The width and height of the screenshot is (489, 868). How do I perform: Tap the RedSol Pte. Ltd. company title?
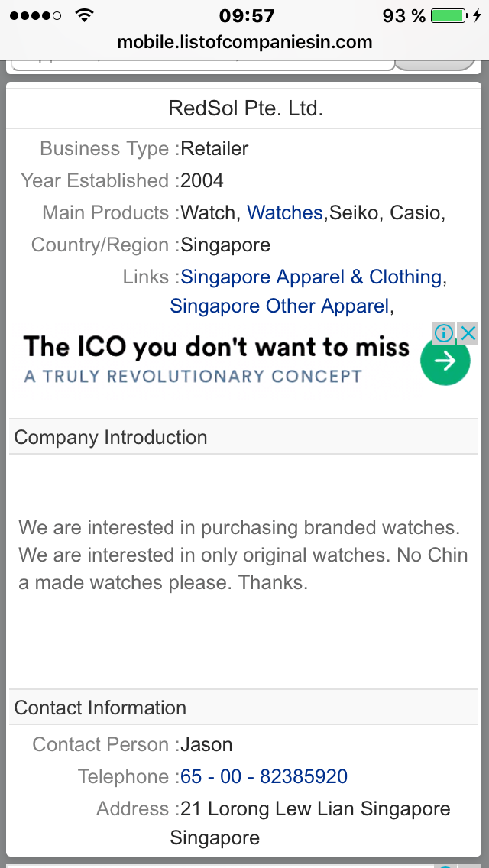click(245, 108)
